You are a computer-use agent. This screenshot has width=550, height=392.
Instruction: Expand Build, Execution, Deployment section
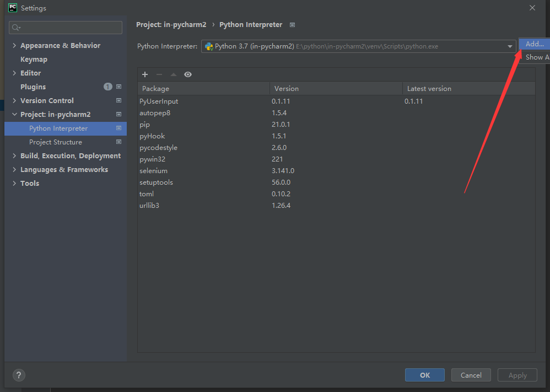click(14, 155)
